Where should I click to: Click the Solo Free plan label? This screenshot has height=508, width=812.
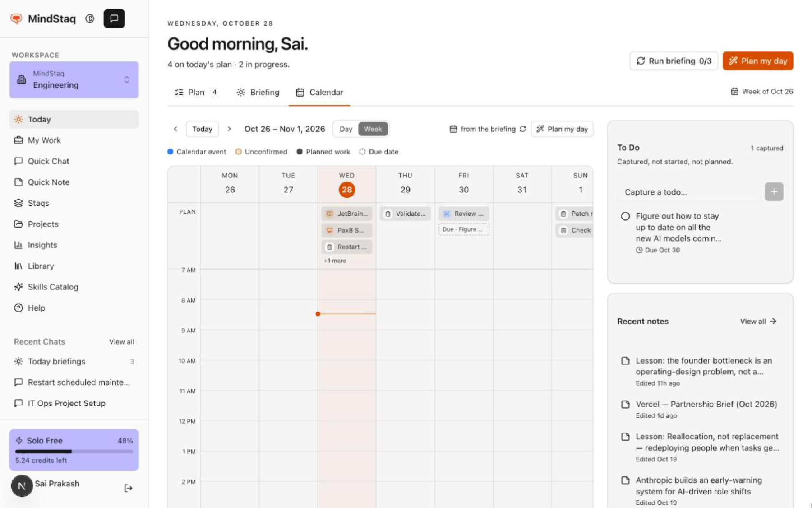point(44,440)
